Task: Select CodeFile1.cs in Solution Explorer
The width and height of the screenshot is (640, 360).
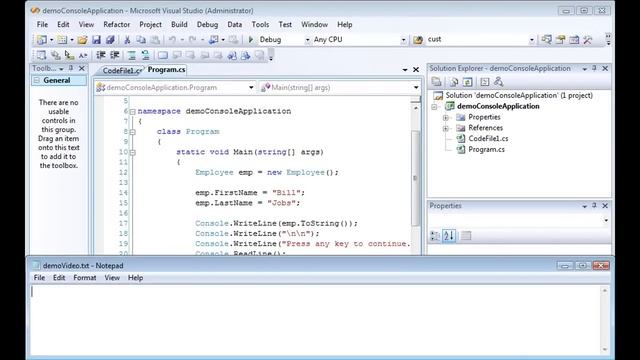Action: click(488, 139)
